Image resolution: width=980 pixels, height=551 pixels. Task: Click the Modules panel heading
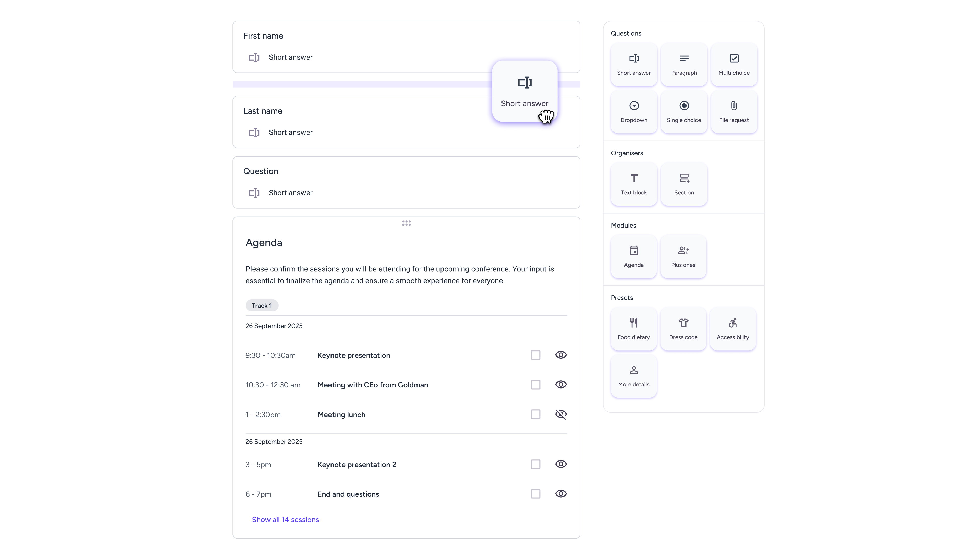(623, 226)
